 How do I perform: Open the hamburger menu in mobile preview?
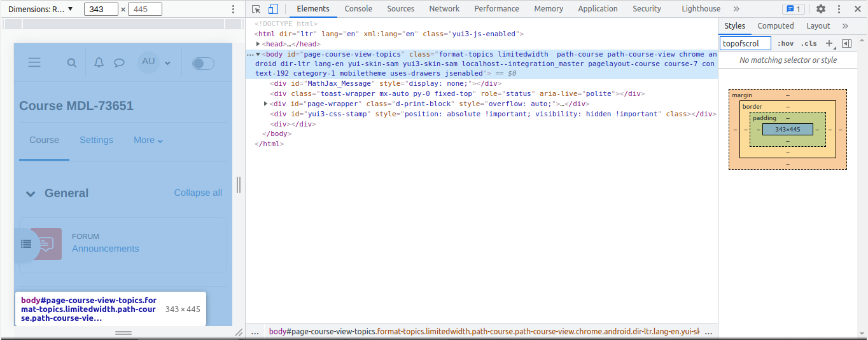pos(34,62)
